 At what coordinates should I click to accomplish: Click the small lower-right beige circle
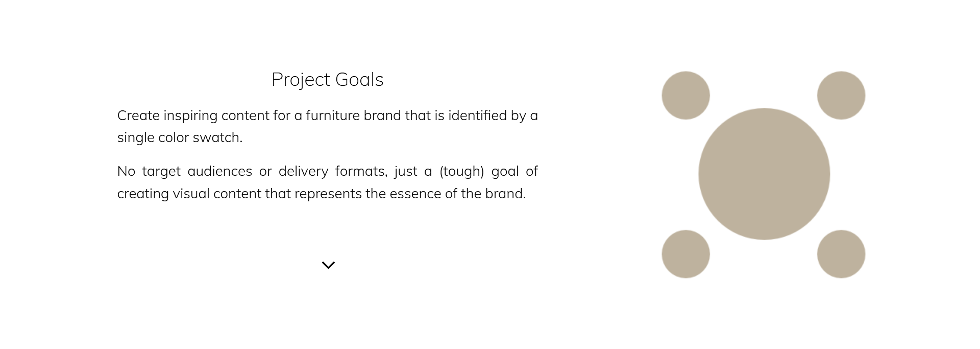pos(841,254)
